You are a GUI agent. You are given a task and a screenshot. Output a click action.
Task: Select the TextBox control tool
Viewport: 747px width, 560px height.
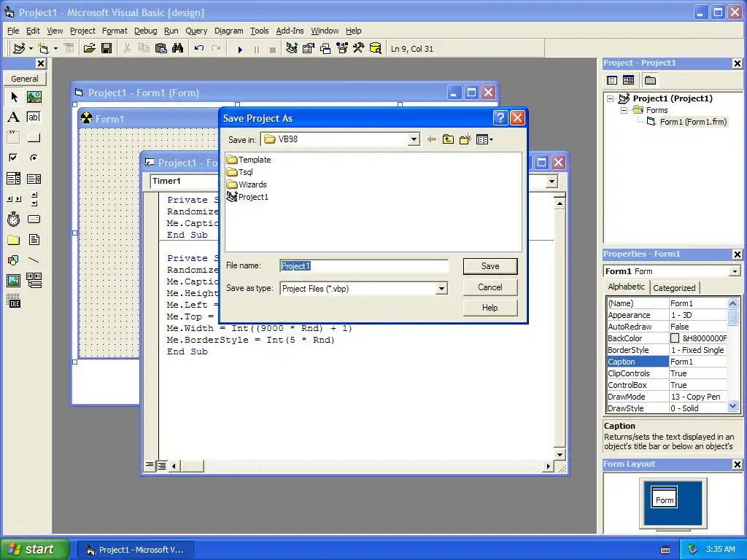click(34, 117)
